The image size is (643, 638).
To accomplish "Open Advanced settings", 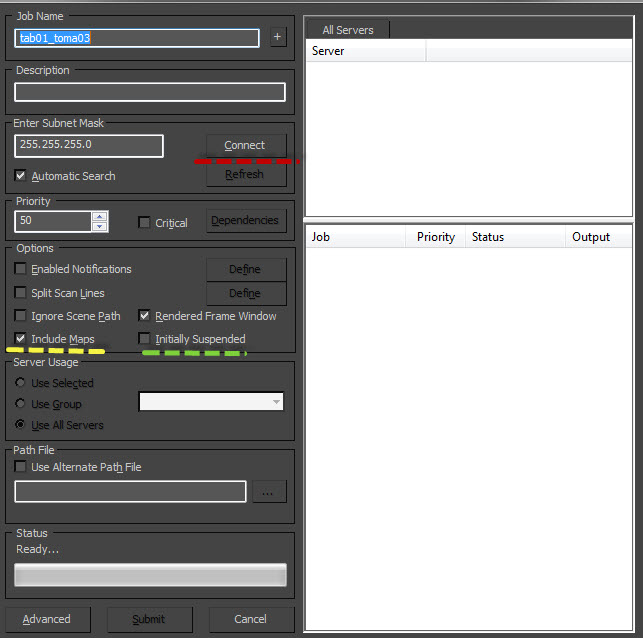I will click(x=48, y=619).
